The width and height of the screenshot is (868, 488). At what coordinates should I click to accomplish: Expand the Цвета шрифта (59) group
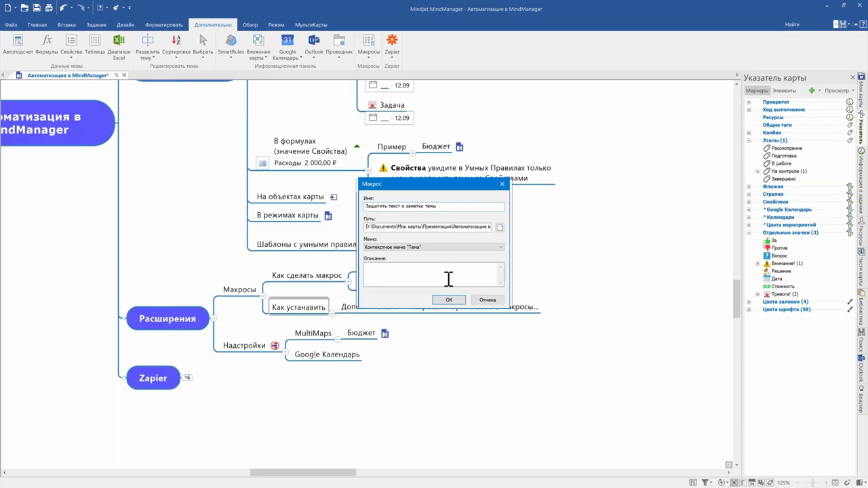(749, 310)
